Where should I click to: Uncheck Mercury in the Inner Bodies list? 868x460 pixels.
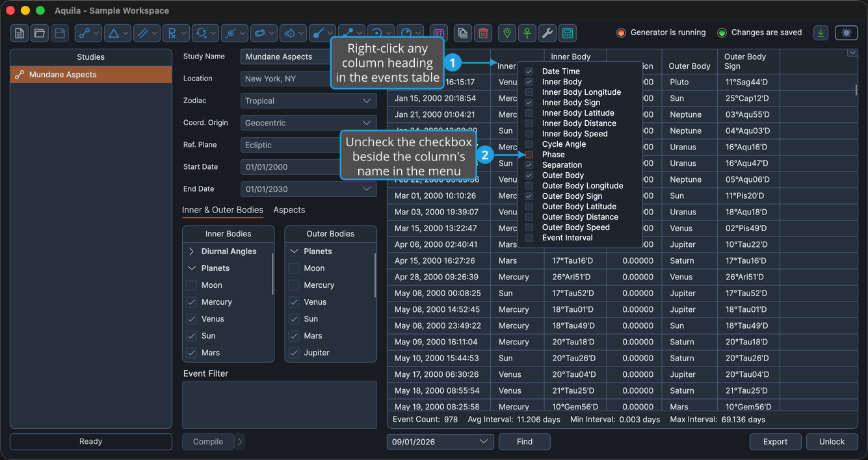click(191, 302)
